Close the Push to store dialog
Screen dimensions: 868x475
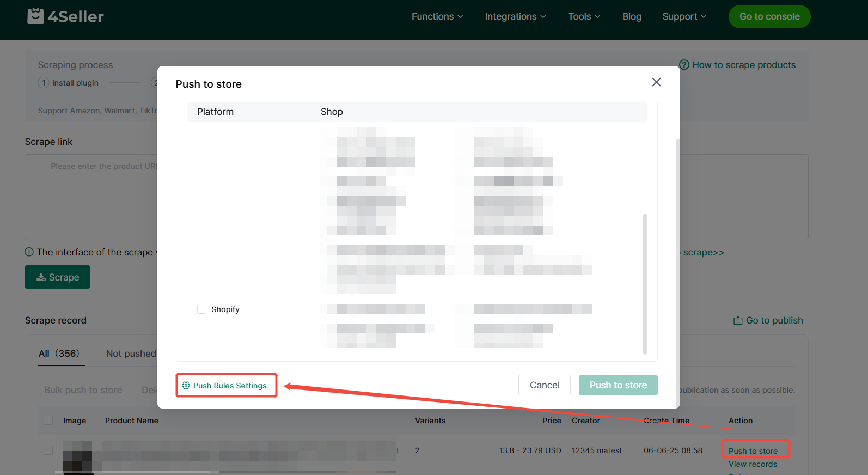pyautogui.click(x=656, y=82)
